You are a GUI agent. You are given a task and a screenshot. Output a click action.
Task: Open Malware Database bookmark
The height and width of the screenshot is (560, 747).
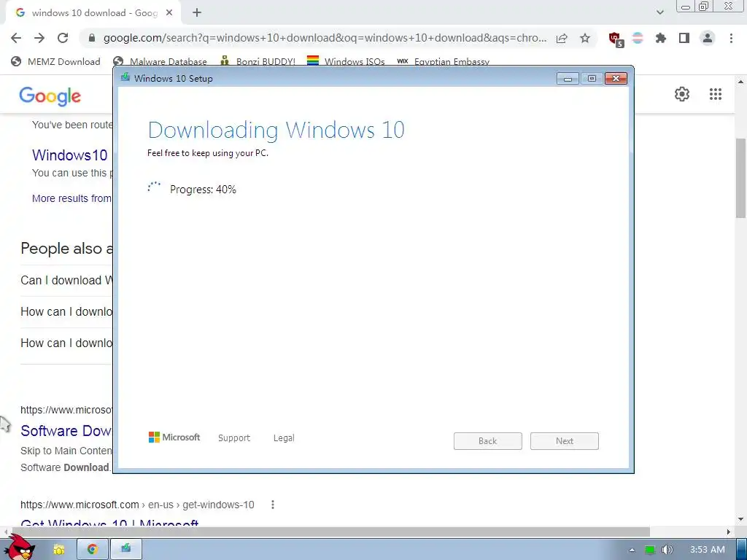(x=160, y=61)
